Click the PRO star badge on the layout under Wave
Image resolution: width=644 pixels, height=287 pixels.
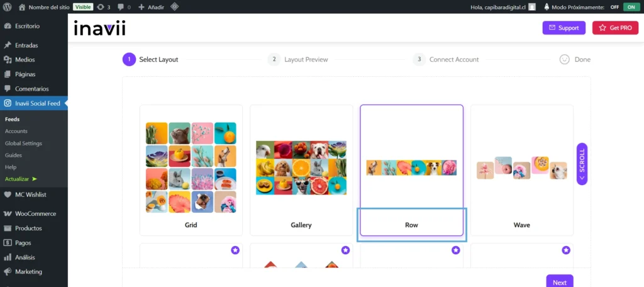coord(566,250)
